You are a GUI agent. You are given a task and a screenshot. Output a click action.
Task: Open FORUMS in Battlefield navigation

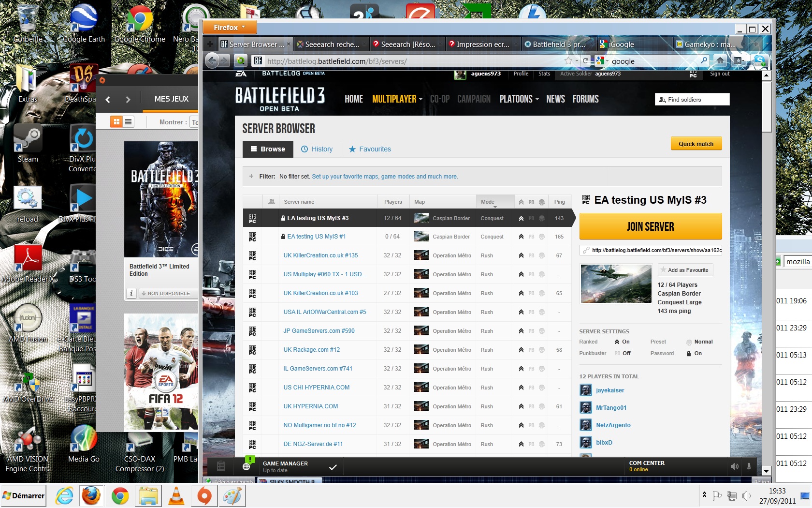click(585, 99)
